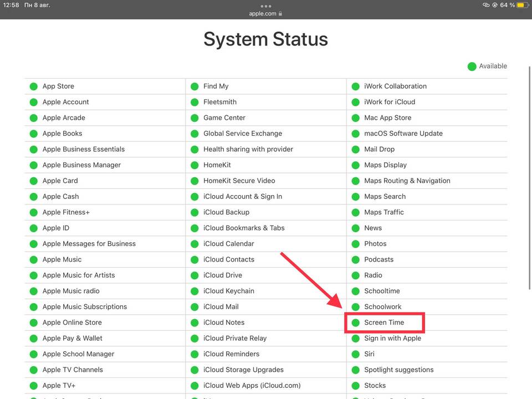The width and height of the screenshot is (532, 399).
Task: Open the three-dot multitasking menu at top
Action: click(x=265, y=6)
